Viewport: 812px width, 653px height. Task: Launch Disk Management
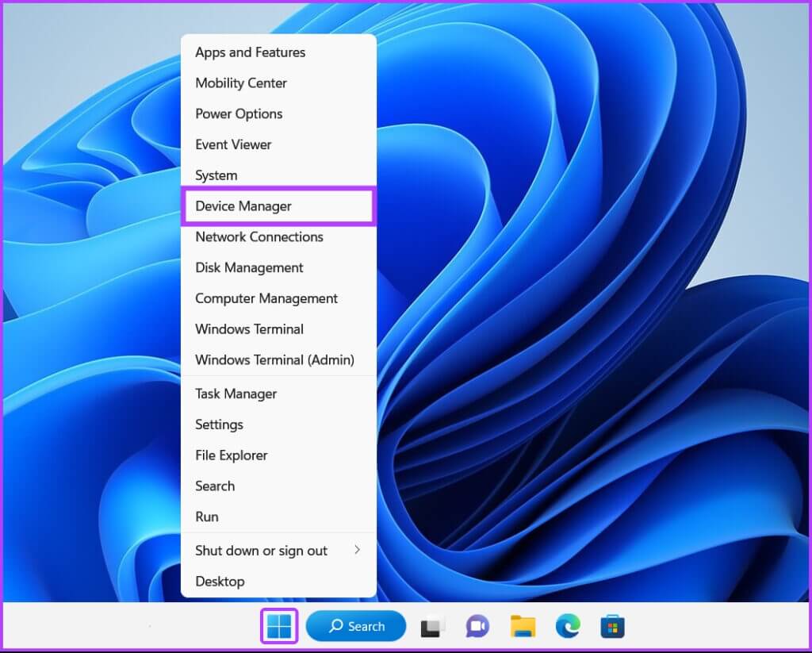coord(249,267)
